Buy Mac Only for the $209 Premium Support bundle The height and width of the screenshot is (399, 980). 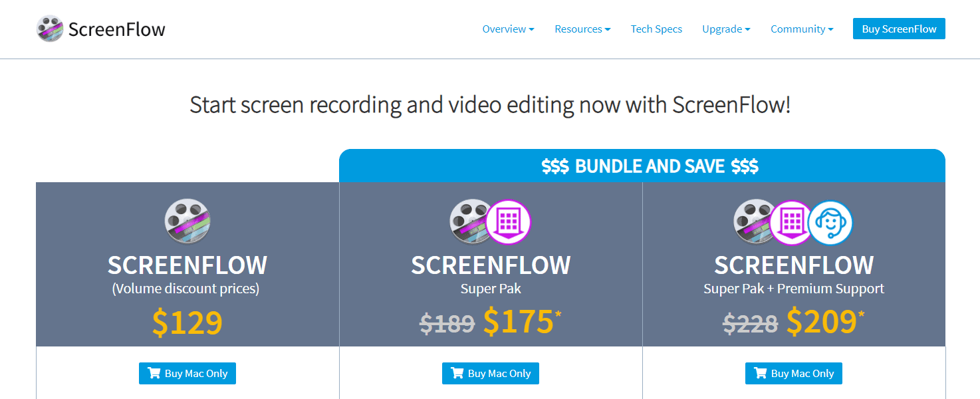coord(794,373)
